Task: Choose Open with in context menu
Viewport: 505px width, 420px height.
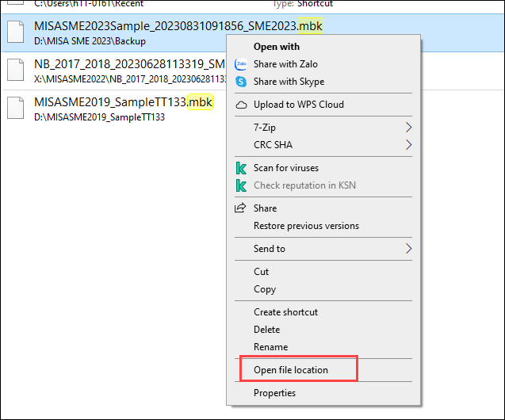Action: pyautogui.click(x=277, y=47)
